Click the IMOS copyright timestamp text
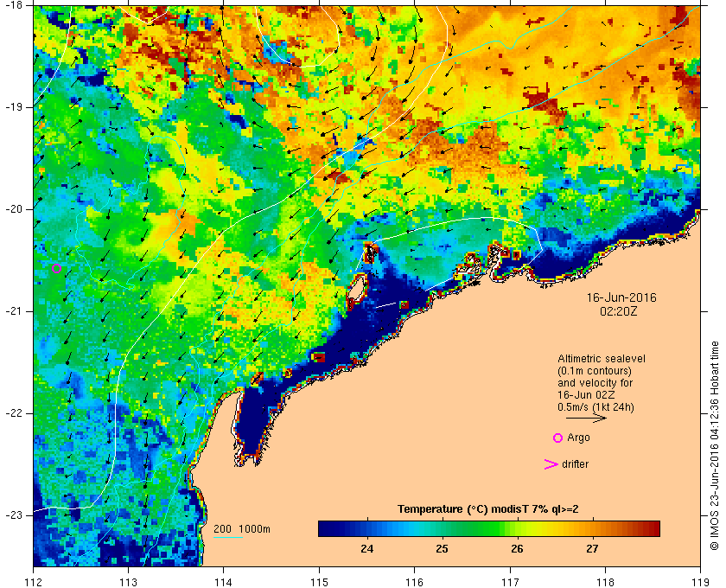Image resolution: width=726 pixels, height=588 pixels. (x=714, y=445)
